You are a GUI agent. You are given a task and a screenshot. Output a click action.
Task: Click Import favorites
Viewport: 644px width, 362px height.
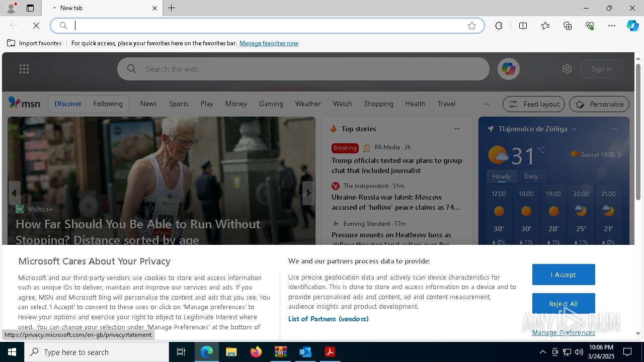tap(34, 43)
